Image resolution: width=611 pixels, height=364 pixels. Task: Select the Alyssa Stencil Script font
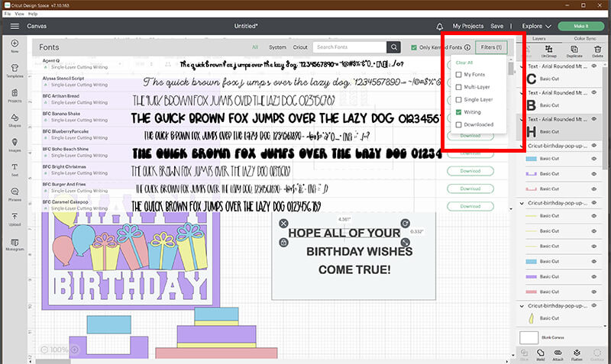(63, 79)
